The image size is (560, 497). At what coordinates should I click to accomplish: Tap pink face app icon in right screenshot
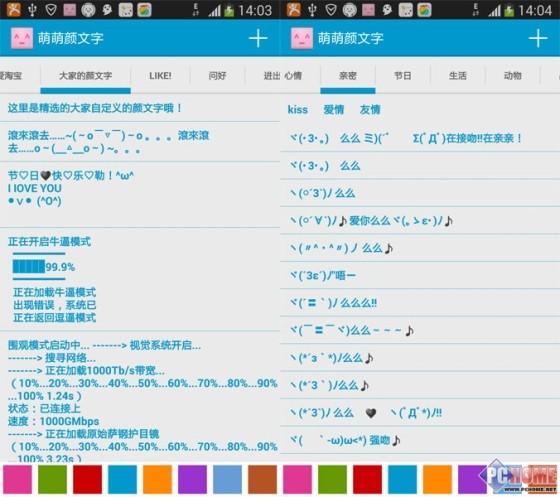pyautogui.click(x=302, y=38)
